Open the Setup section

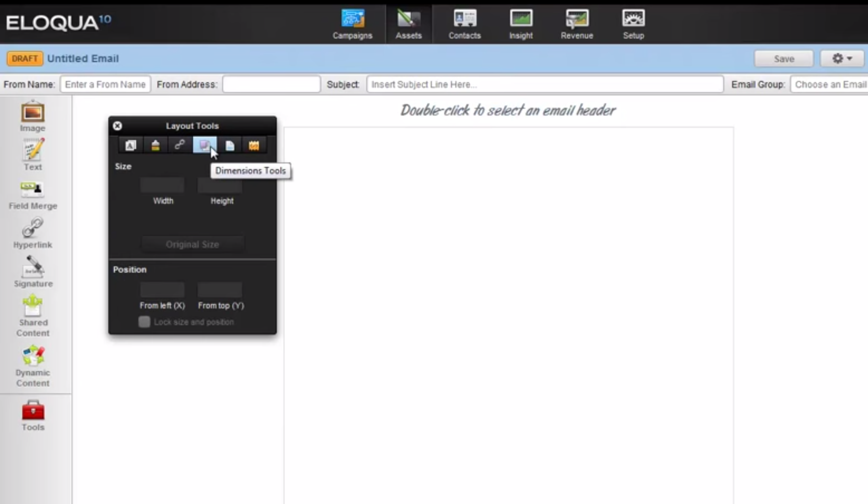point(633,24)
